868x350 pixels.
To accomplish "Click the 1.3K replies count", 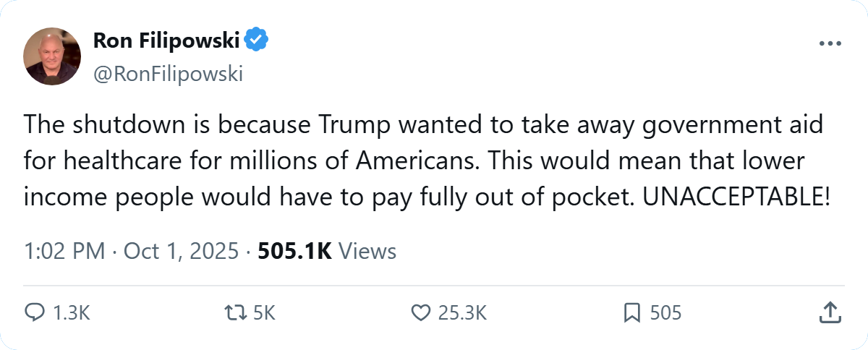I will click(71, 313).
